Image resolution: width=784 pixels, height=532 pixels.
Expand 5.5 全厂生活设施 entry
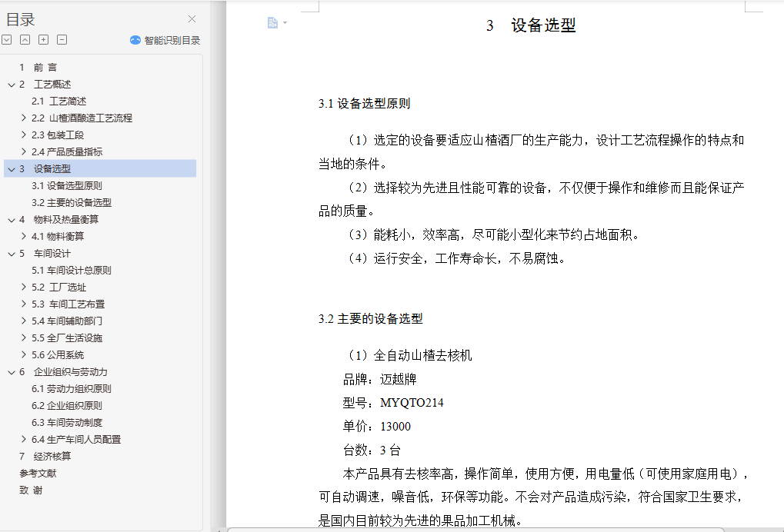tap(24, 338)
